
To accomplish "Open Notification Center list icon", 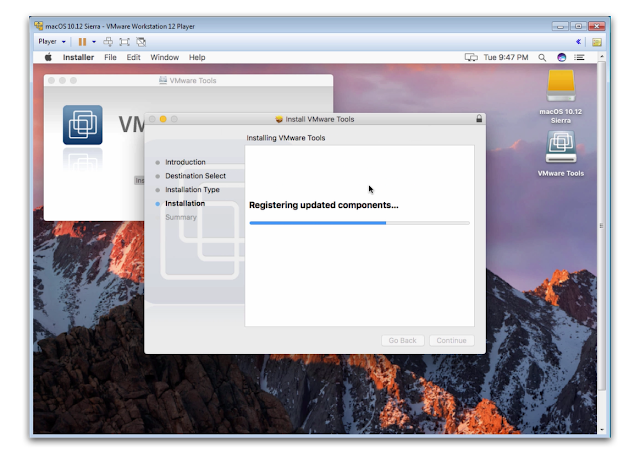I will tap(579, 57).
